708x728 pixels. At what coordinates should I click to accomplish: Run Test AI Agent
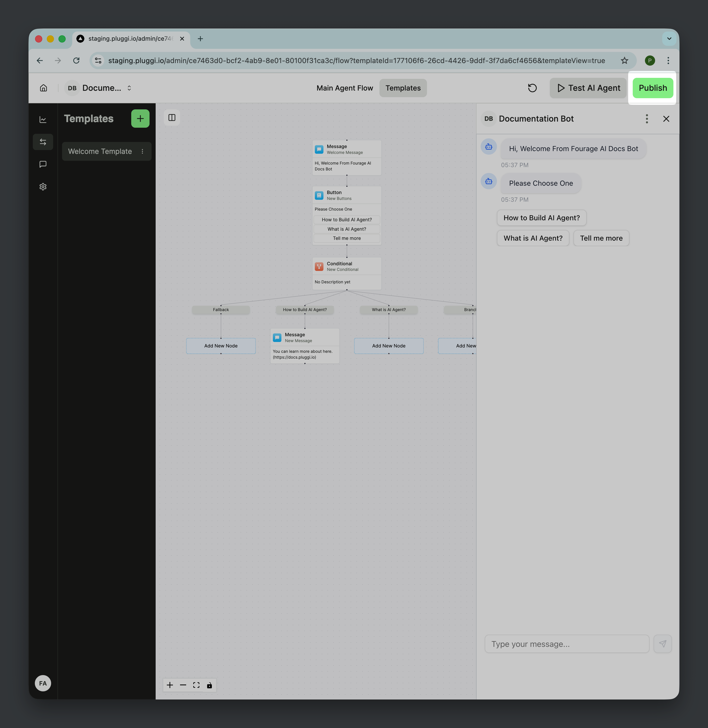[x=587, y=88]
